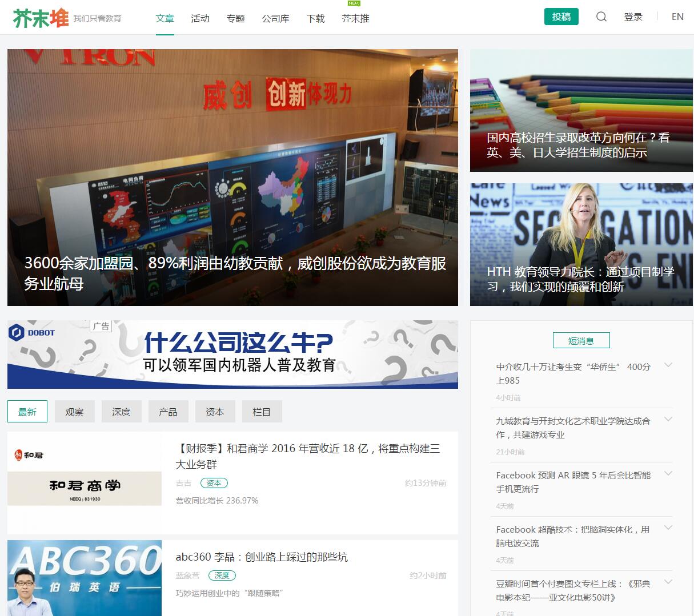Screen dimensions: 694x616
Task: Open the 芥末推 nav item
Action: (x=356, y=18)
